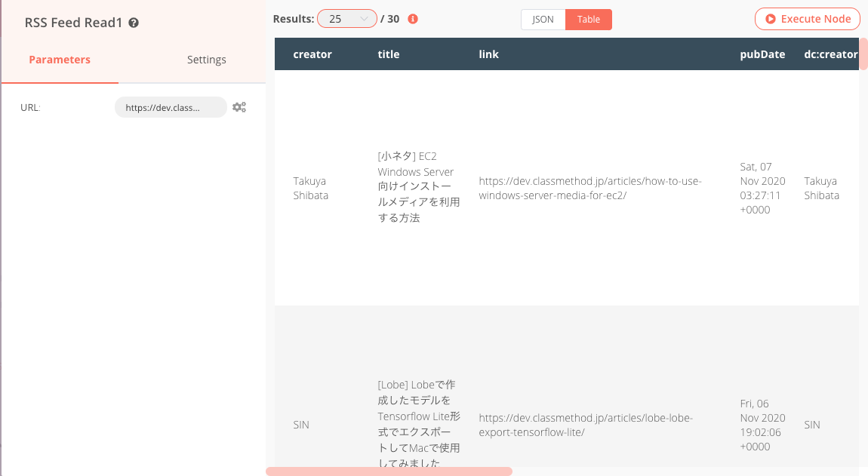Image resolution: width=868 pixels, height=476 pixels.
Task: Open URL parameter options gear
Action: (x=239, y=107)
